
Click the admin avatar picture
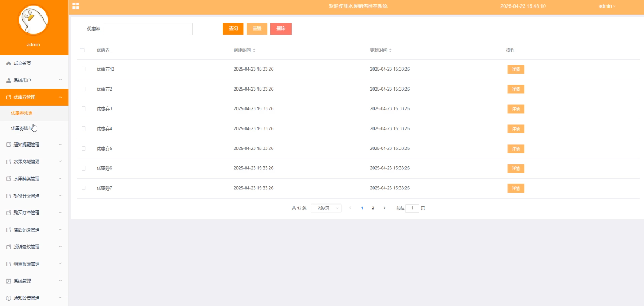pyautogui.click(x=33, y=21)
